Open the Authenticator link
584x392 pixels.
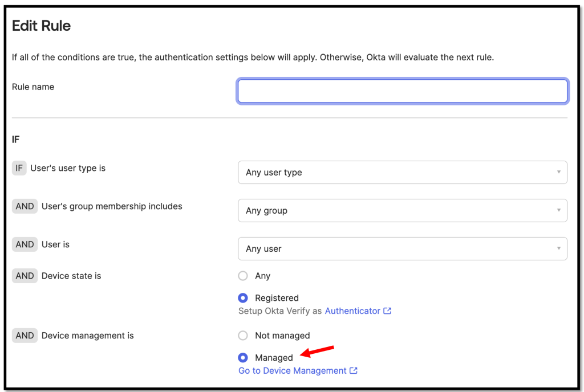click(x=352, y=311)
